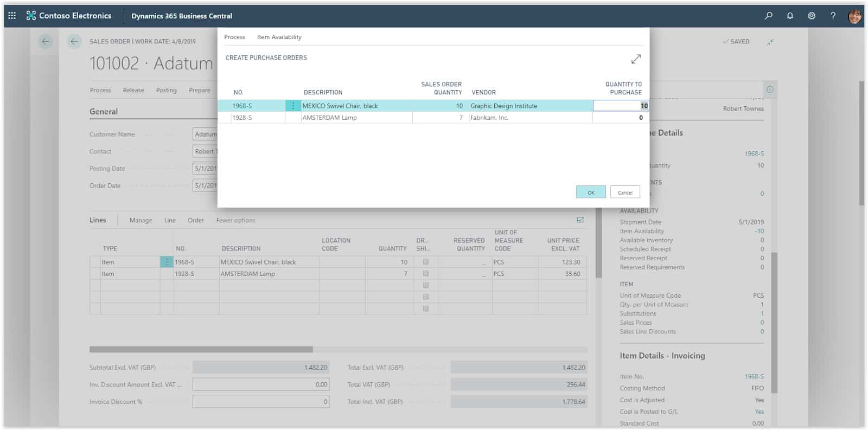Click AMSTERDAM Lamp description in dialog
This screenshot has height=430, width=868.
click(x=329, y=118)
